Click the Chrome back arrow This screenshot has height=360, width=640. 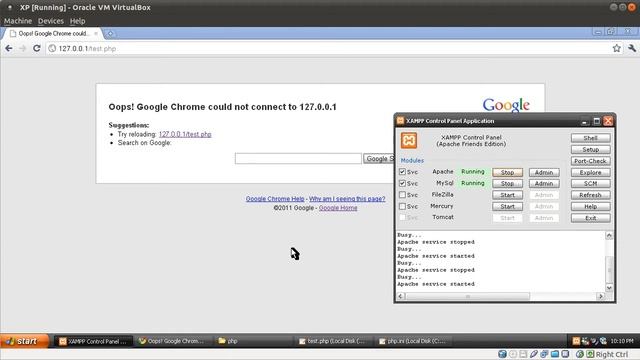coord(9,48)
